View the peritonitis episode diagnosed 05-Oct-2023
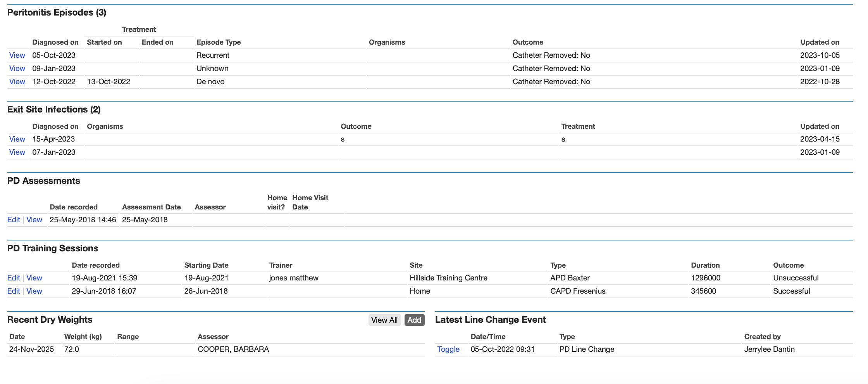Screen dimensions: 868x384 click(17, 55)
